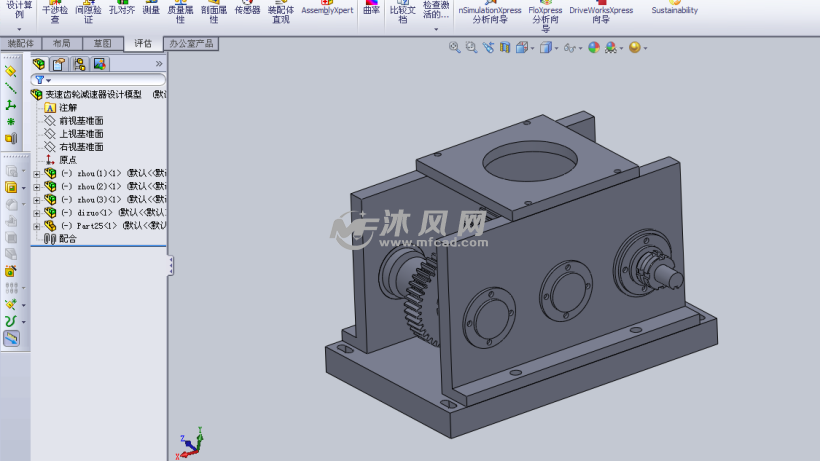
Task: Switch to the 装配体 tab
Action: (20, 44)
